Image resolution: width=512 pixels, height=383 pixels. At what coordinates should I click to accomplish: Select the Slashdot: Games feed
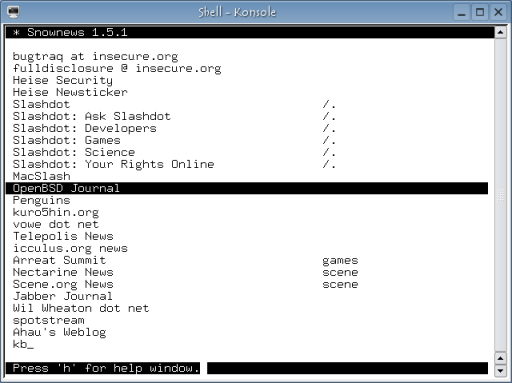(x=67, y=140)
